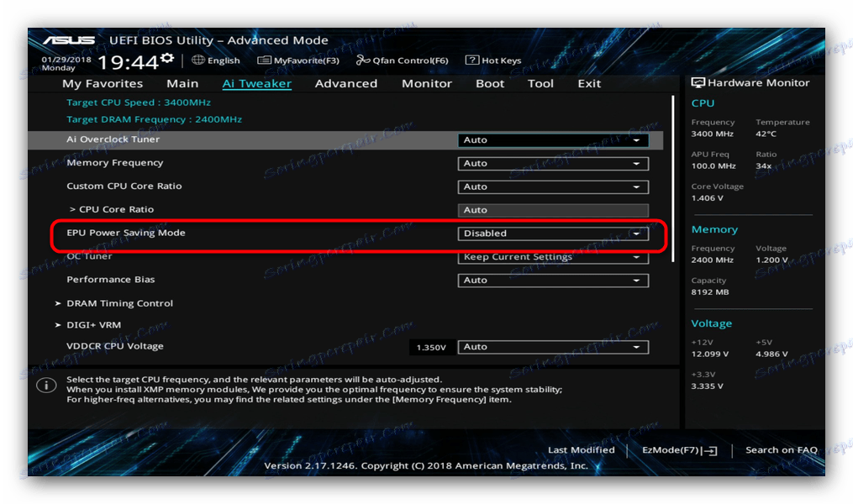Click the Ai Overclock Tuner label
This screenshot has height=504, width=853.
coord(113,139)
